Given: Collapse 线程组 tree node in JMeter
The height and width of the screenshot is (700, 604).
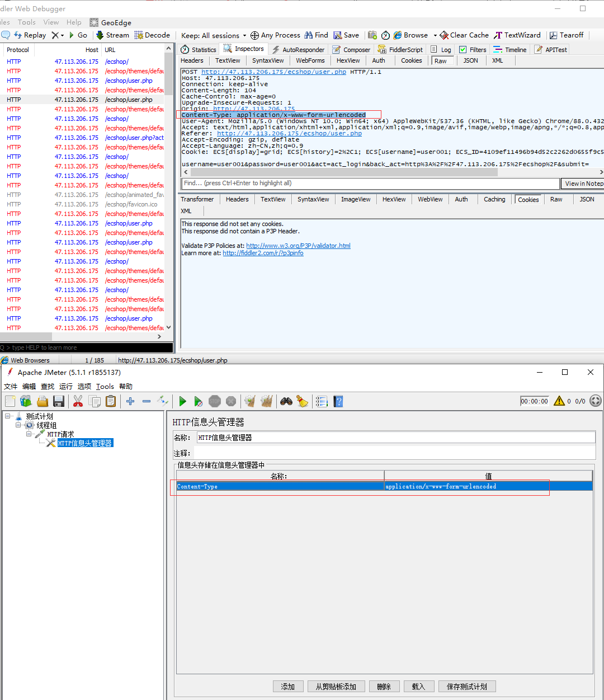Looking at the screenshot, I should point(18,425).
